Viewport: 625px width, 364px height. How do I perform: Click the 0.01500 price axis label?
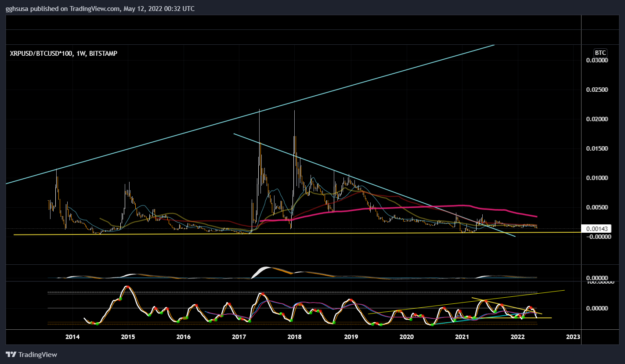pos(597,148)
